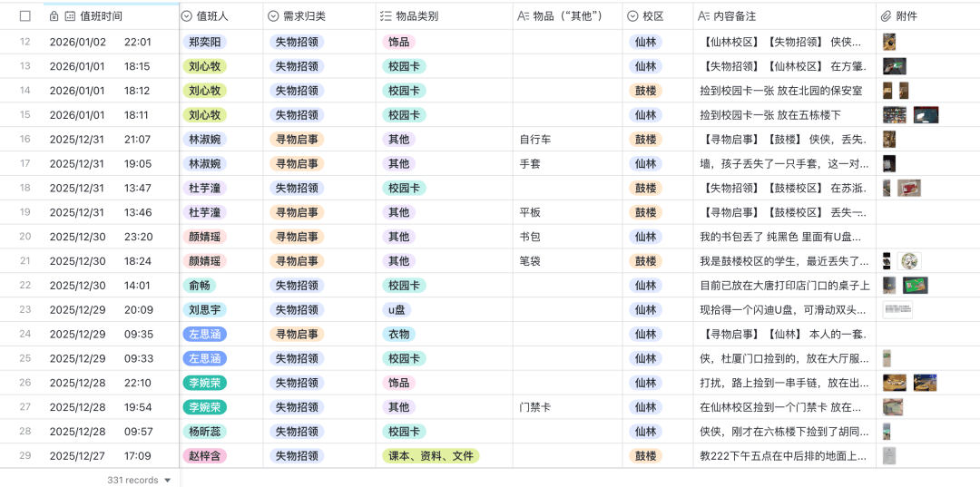Click the paperclip icon in 附件 header
Image resolution: width=980 pixels, height=487 pixels.
pyautogui.click(x=886, y=16)
